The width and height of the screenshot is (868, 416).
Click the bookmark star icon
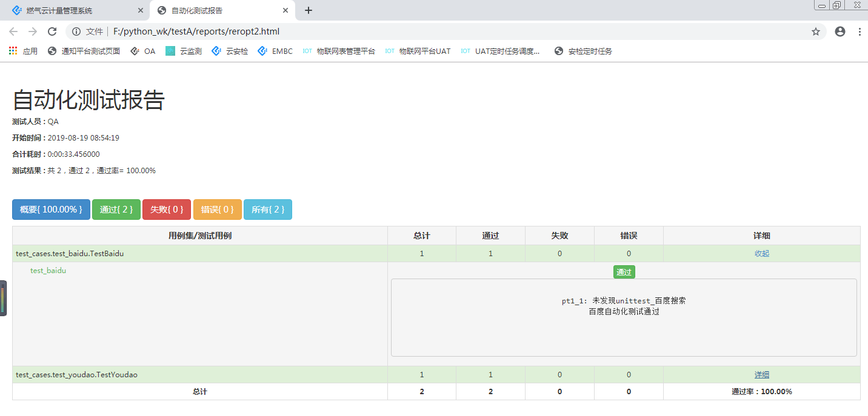coord(816,30)
